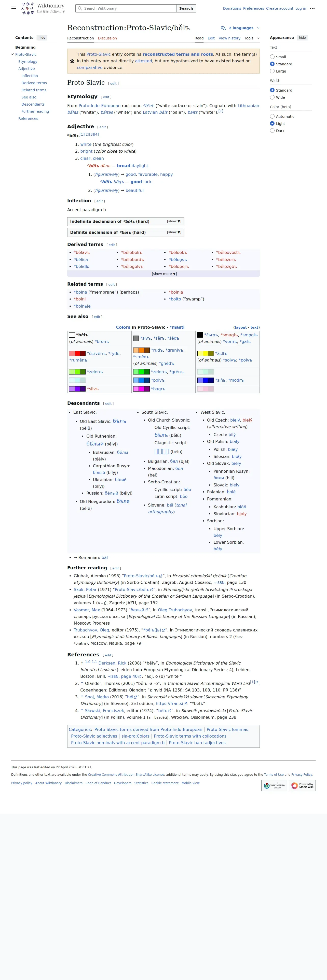The height and width of the screenshot is (980, 327).
Task: Open the Lithuanian language link
Action: [x=248, y=106]
